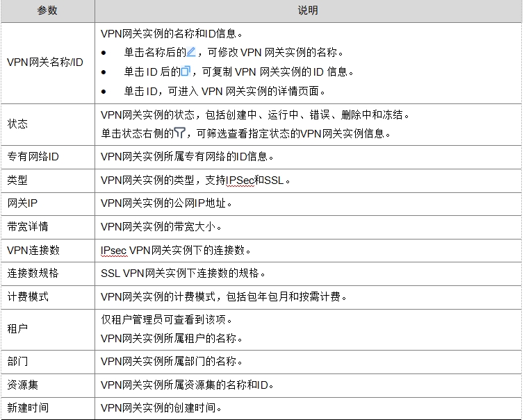The image size is (524, 420).
Task: Click the 说明 column header
Action: (308, 10)
